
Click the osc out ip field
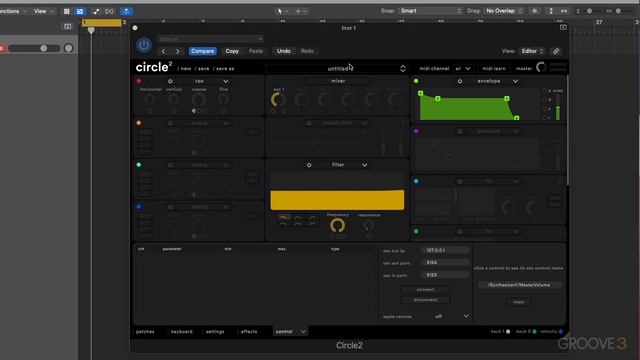point(445,250)
